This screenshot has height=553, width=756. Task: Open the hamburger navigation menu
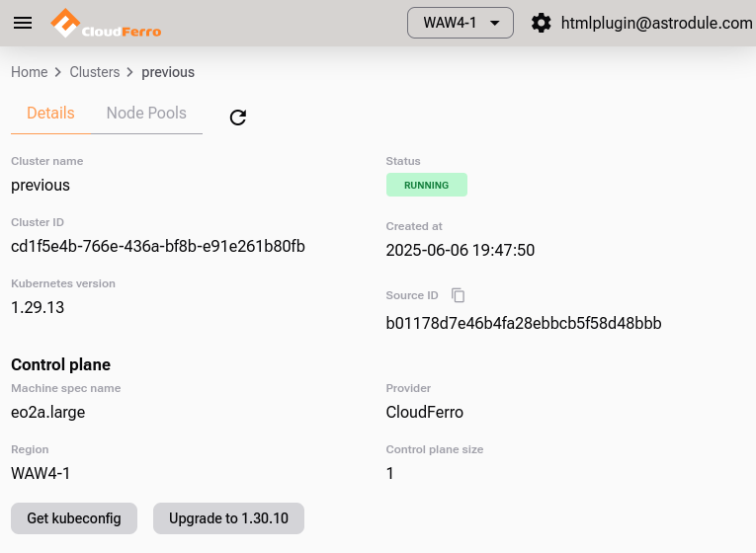(23, 23)
